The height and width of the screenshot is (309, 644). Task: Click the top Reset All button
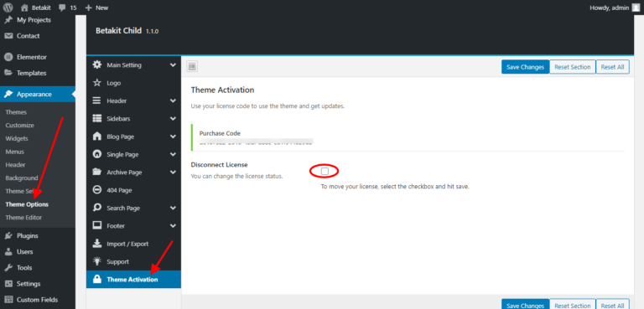point(612,67)
